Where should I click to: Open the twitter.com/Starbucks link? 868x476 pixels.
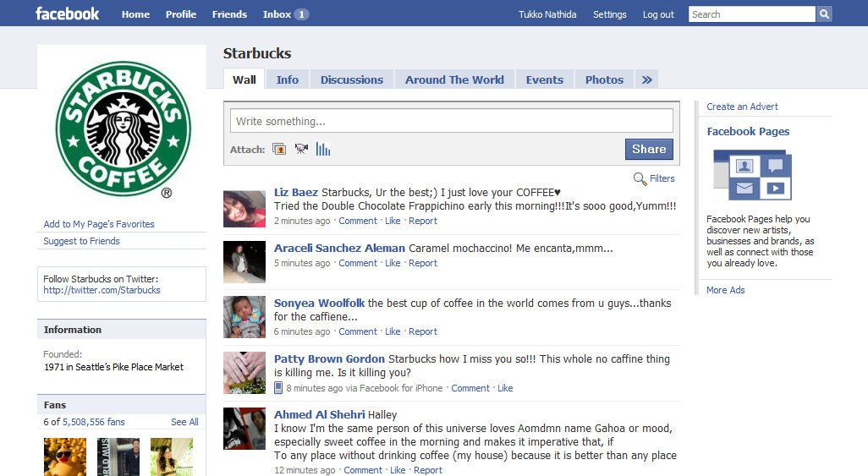(x=102, y=290)
